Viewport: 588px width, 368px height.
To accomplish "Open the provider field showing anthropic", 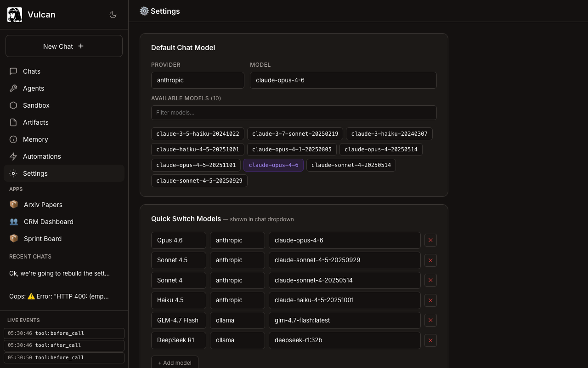I will click(x=198, y=80).
